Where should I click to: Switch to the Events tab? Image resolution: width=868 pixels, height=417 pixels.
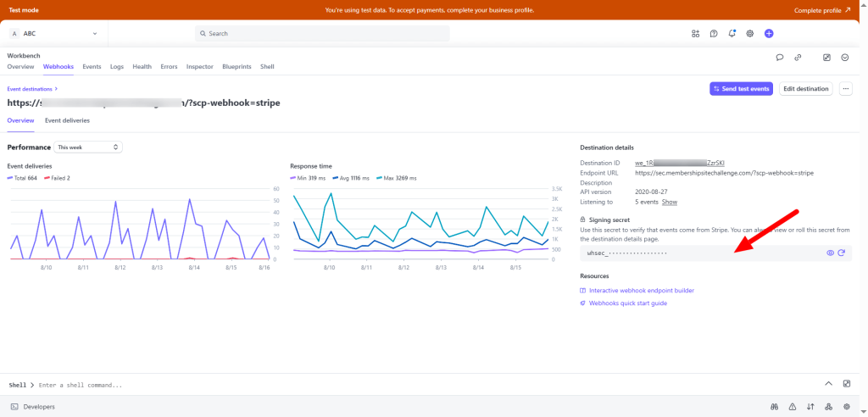click(x=92, y=66)
